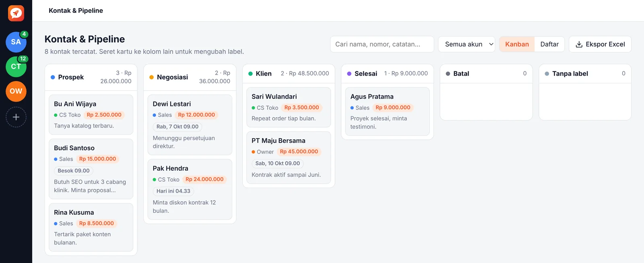This screenshot has height=263, width=644.
Task: Click the Rp 12.000.000 value badge
Action: pyautogui.click(x=196, y=115)
